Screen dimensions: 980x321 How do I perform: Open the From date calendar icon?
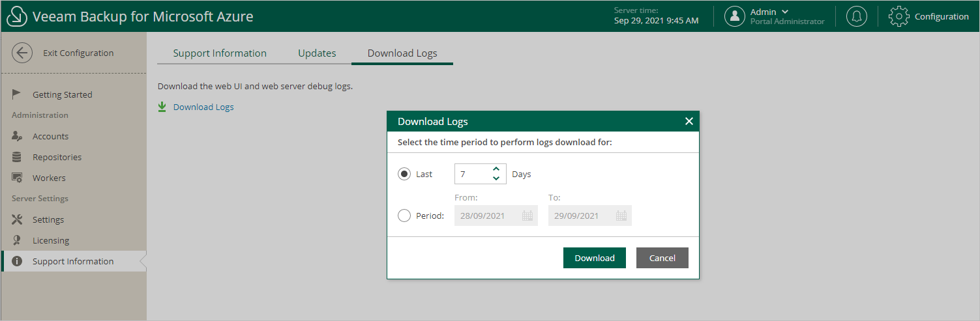pyautogui.click(x=527, y=216)
